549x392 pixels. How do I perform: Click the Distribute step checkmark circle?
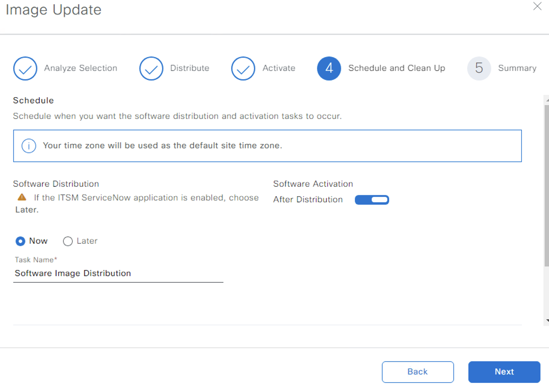(x=151, y=68)
